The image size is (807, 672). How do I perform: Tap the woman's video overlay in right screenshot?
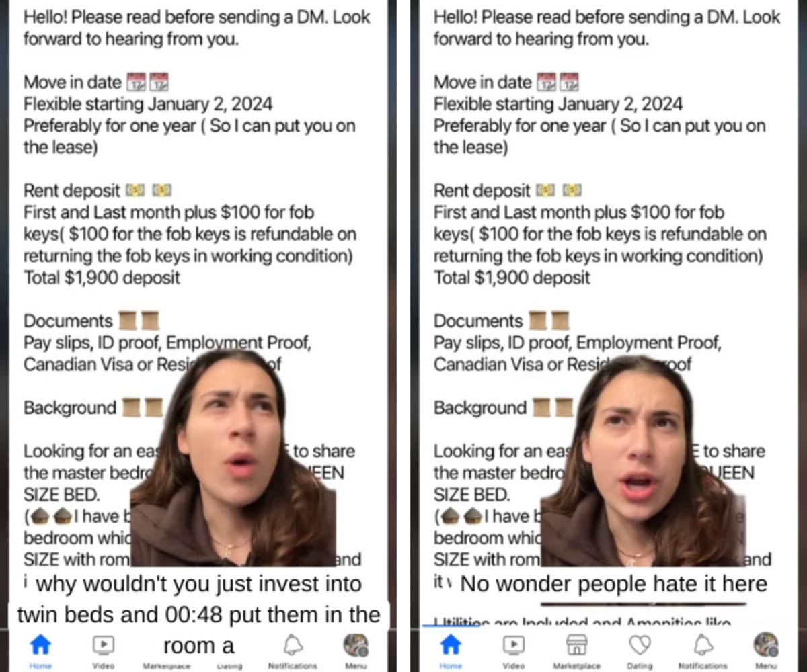coord(644,462)
